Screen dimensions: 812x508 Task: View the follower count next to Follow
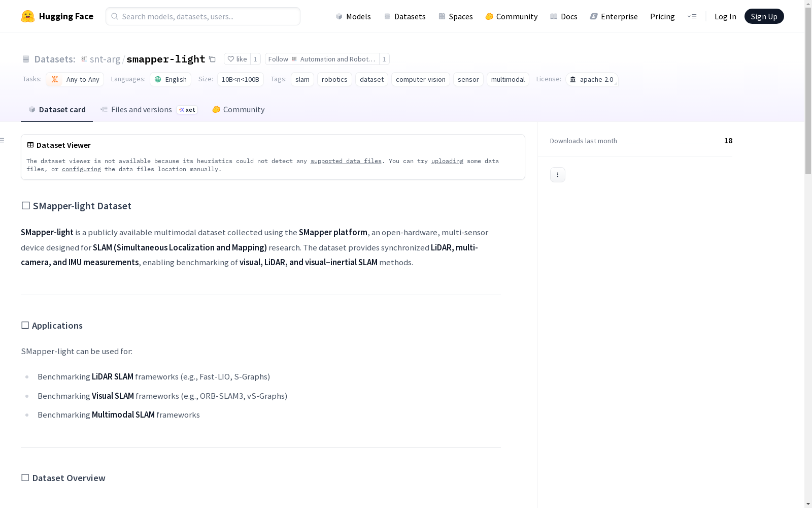(x=384, y=59)
